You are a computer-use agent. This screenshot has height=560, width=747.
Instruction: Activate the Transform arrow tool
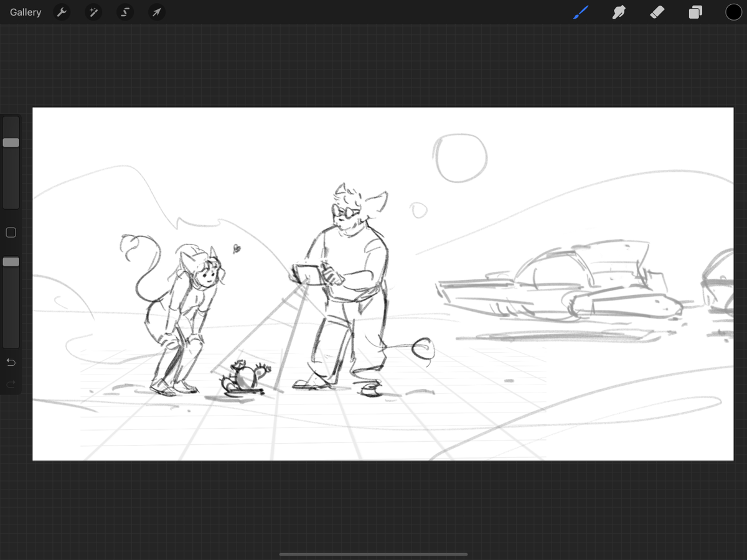pos(157,12)
